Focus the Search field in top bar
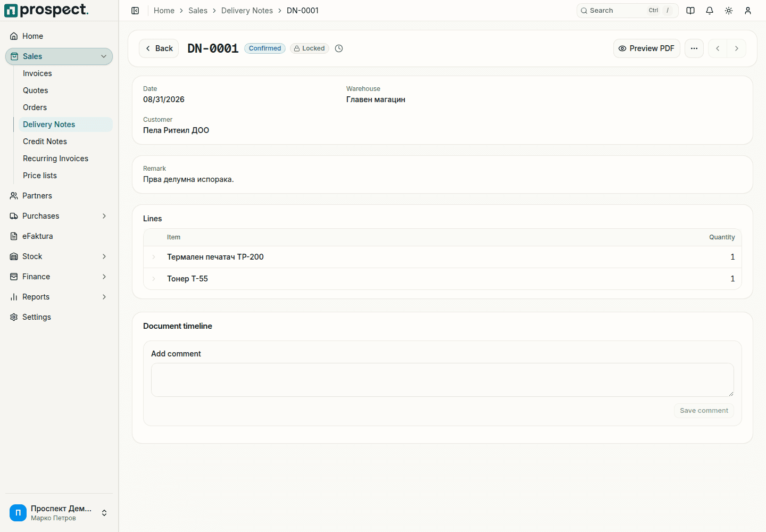Viewport: 766px width, 532px height. tap(627, 11)
